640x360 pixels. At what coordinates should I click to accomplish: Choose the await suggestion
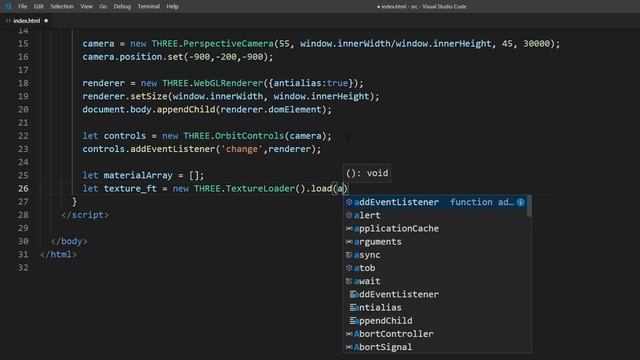[435, 281]
